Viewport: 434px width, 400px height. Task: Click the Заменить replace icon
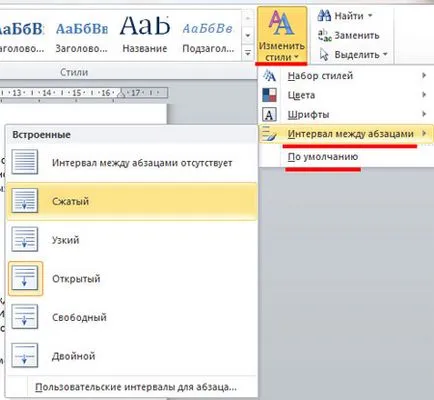pos(324,35)
